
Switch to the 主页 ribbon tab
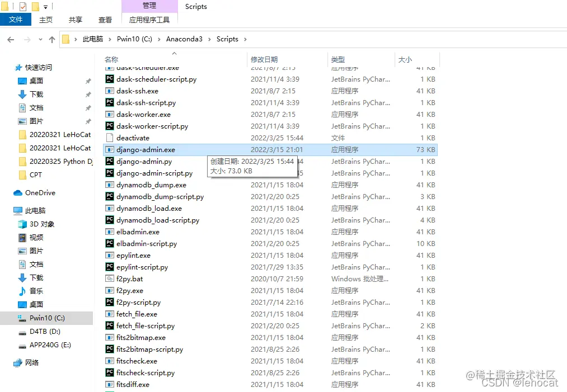coord(46,20)
